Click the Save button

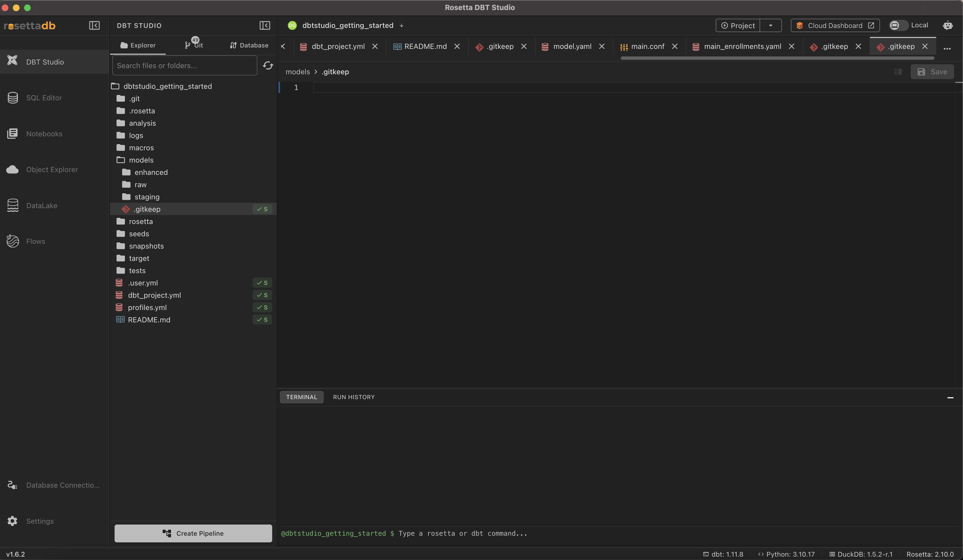pyautogui.click(x=932, y=72)
